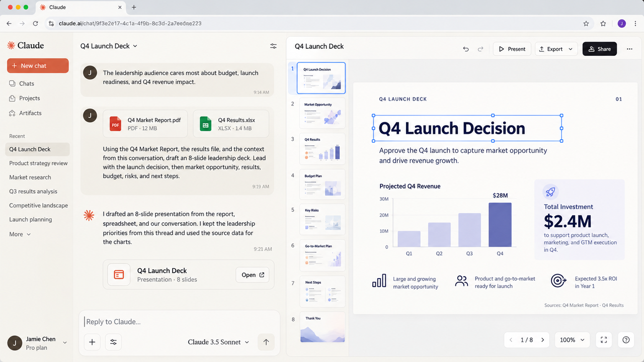Start a New chat

(38, 65)
